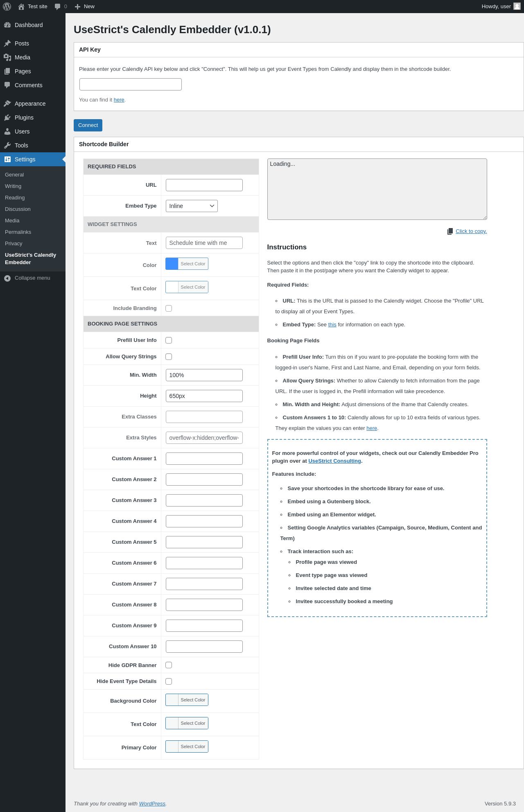Viewport: 524px width, 812px height.
Task: Click the Min. Width input field
Action: coord(204,375)
